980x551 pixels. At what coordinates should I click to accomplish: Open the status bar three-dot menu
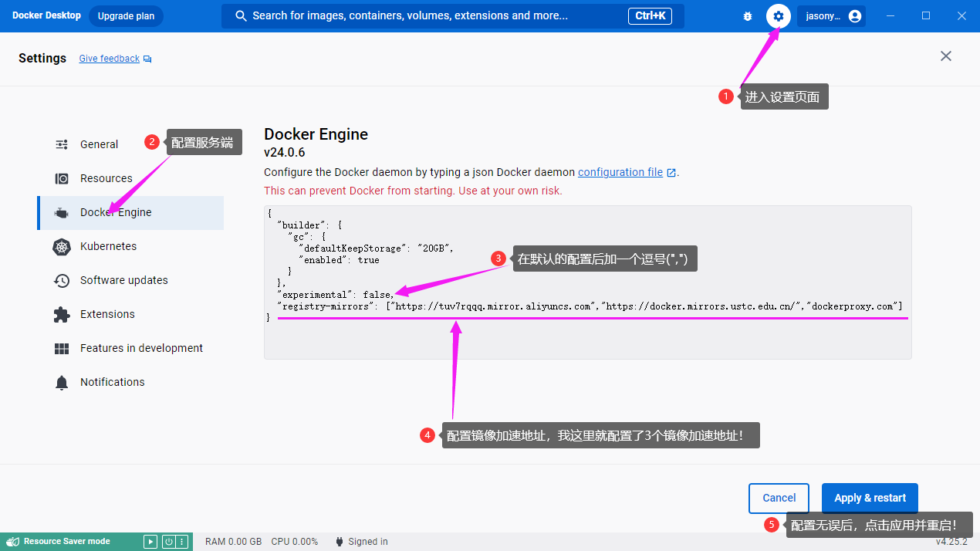(x=183, y=542)
